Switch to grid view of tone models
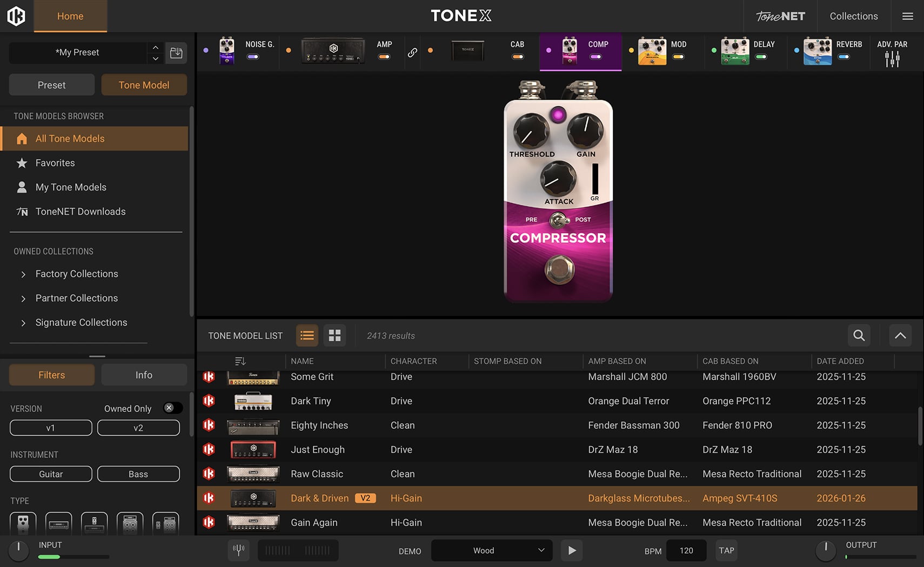The height and width of the screenshot is (567, 924). coord(334,335)
